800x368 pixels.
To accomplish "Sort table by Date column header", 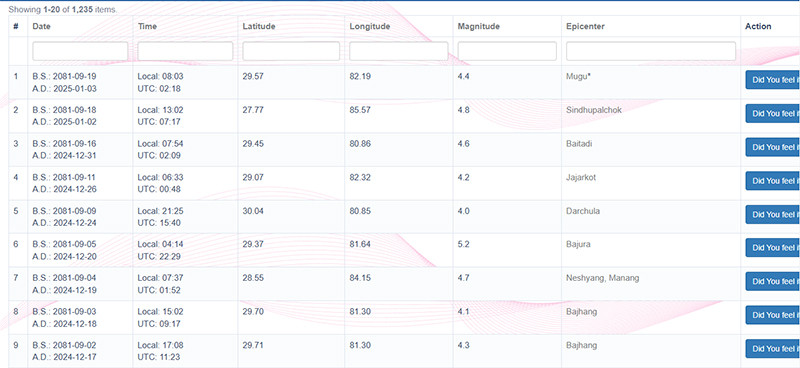I will 41,26.
